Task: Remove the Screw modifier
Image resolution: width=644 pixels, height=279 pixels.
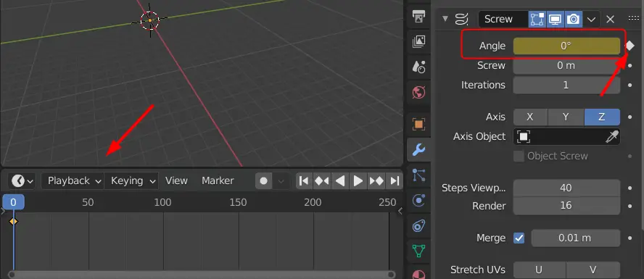Action: [x=611, y=20]
